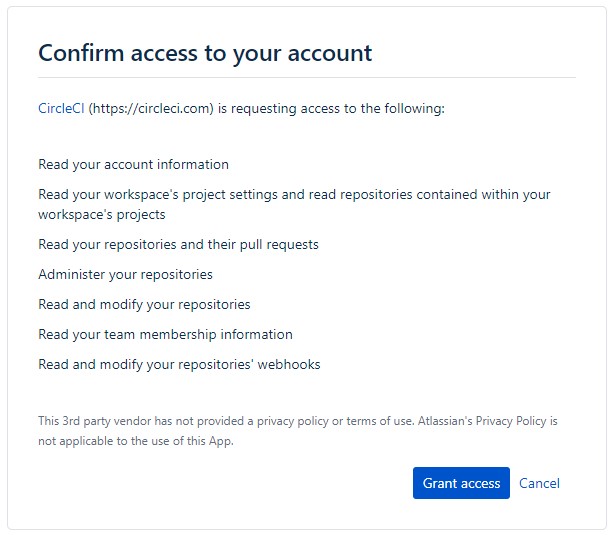Click the Grant access button
Screen dimensions: 614x538
461,483
